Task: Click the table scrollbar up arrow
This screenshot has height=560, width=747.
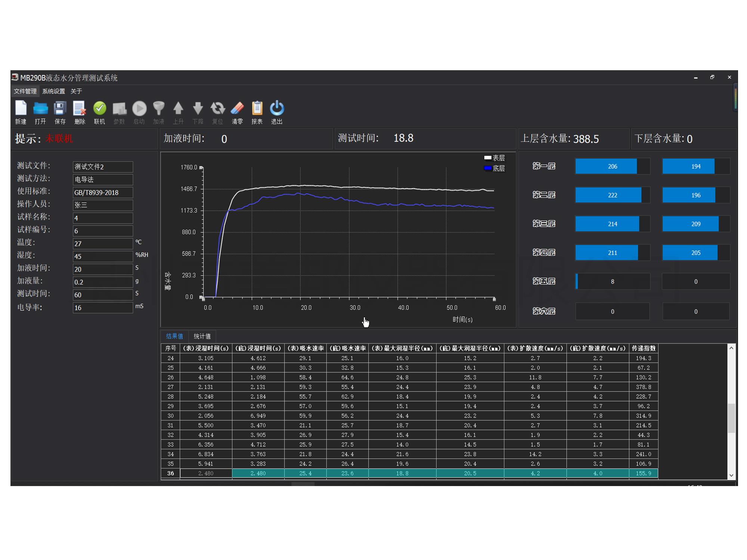Action: coord(731,348)
